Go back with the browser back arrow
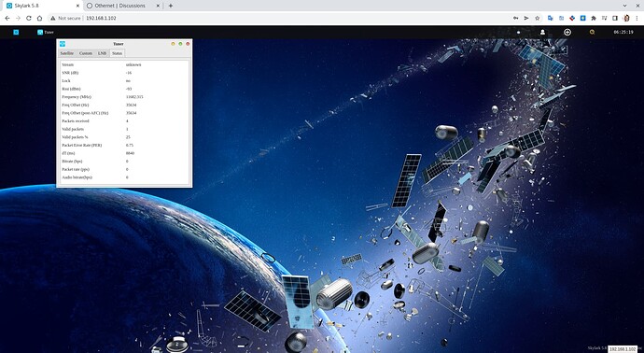644x353 pixels. (7, 18)
